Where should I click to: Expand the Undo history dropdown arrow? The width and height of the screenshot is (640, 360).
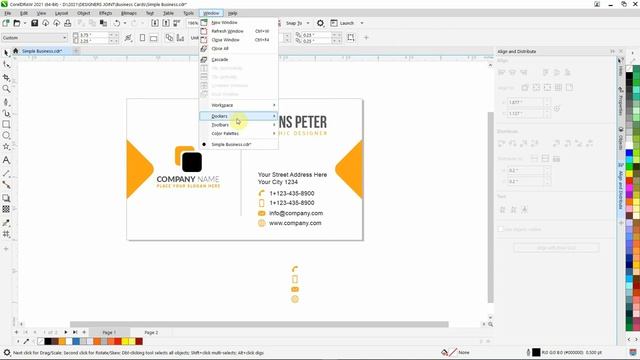click(125, 23)
